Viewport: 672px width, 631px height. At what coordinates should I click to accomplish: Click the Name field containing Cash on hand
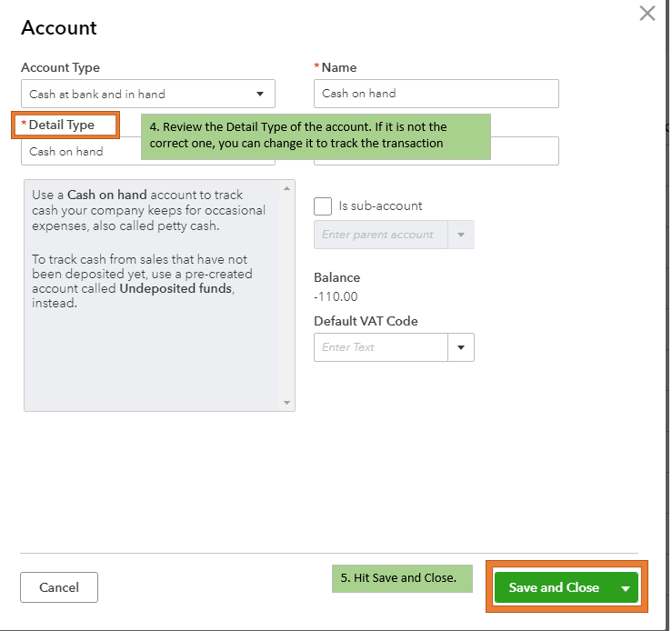pos(436,94)
